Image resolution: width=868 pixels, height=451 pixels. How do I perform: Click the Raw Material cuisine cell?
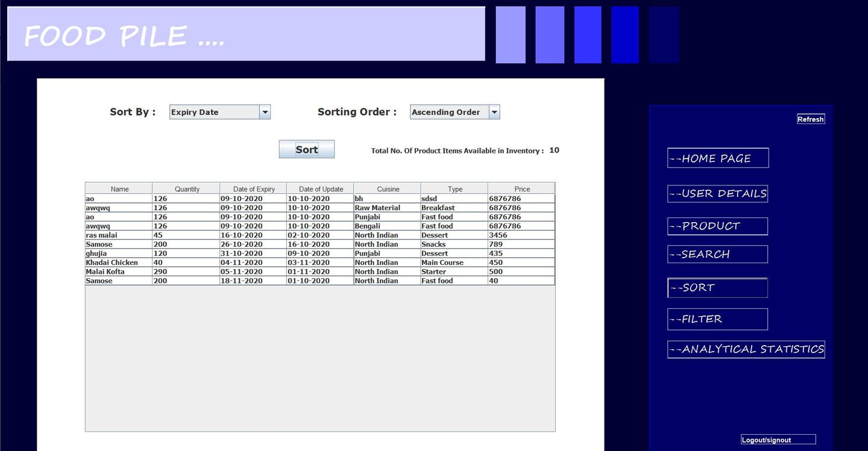pos(388,208)
